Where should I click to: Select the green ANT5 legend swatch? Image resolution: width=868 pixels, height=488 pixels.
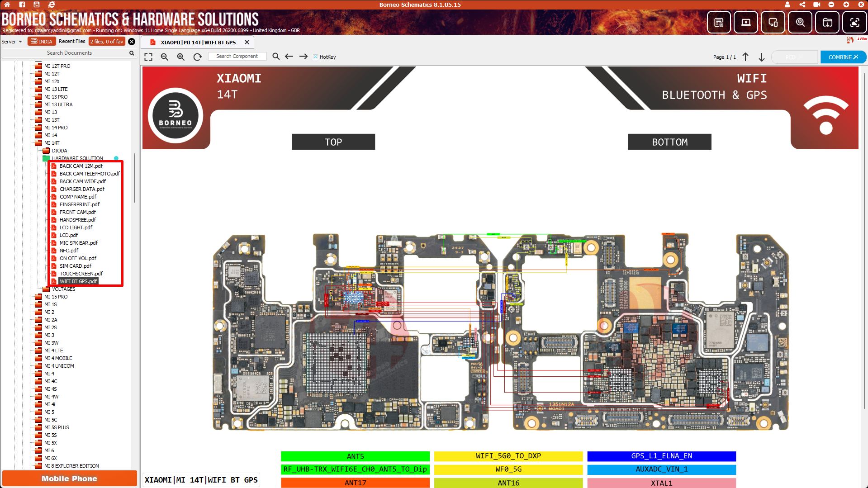(x=355, y=456)
